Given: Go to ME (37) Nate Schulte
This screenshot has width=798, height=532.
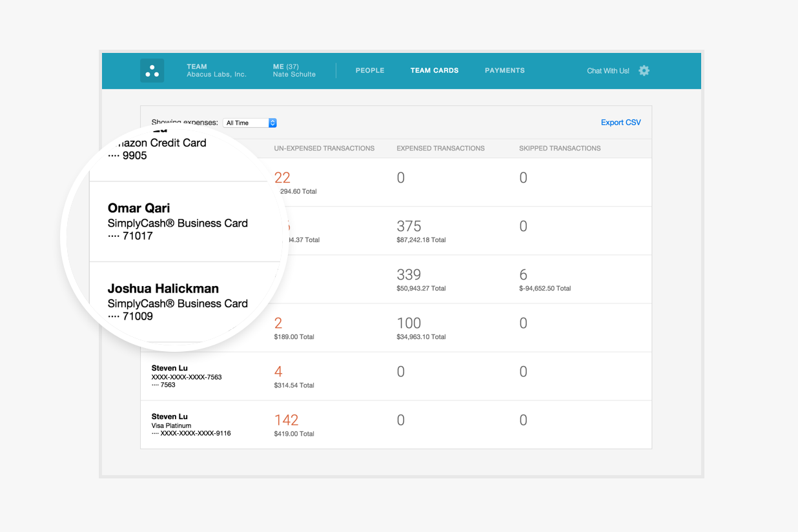Looking at the screenshot, I should click(x=294, y=70).
